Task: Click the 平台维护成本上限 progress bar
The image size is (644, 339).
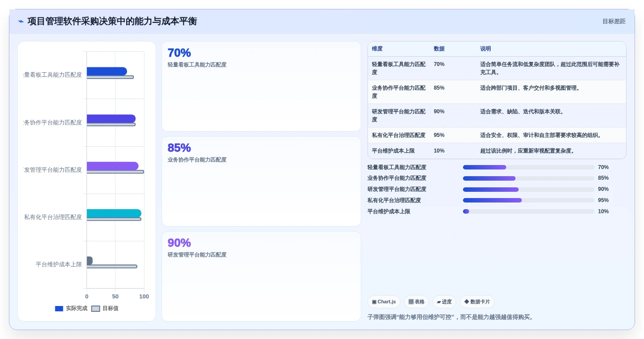Action: pos(528,211)
